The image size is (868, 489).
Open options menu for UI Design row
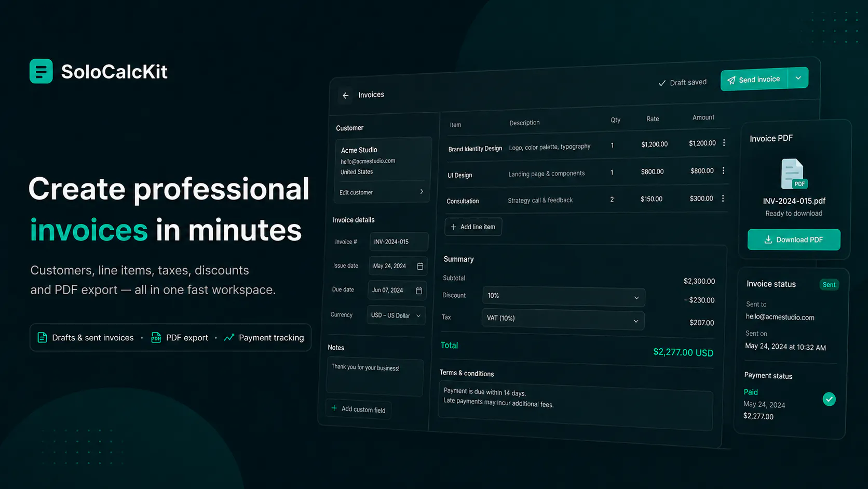click(723, 170)
